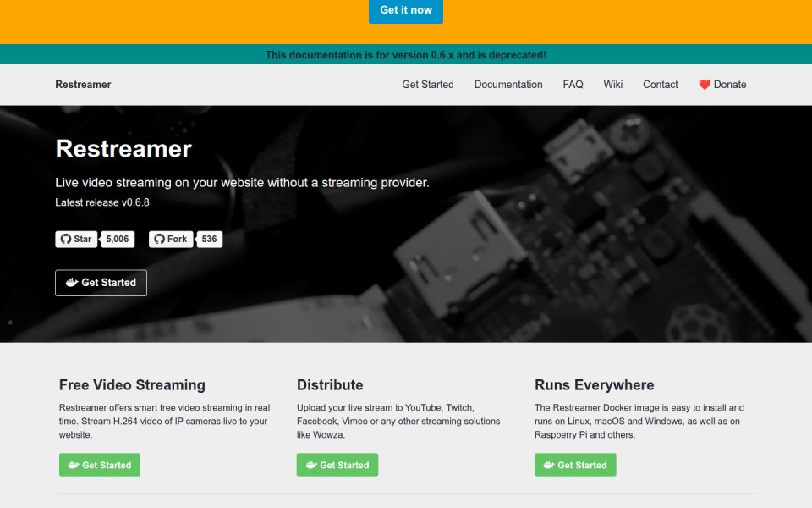Open the Restreamer brand link in navbar
Viewport: 812px width, 508px height.
click(x=83, y=85)
